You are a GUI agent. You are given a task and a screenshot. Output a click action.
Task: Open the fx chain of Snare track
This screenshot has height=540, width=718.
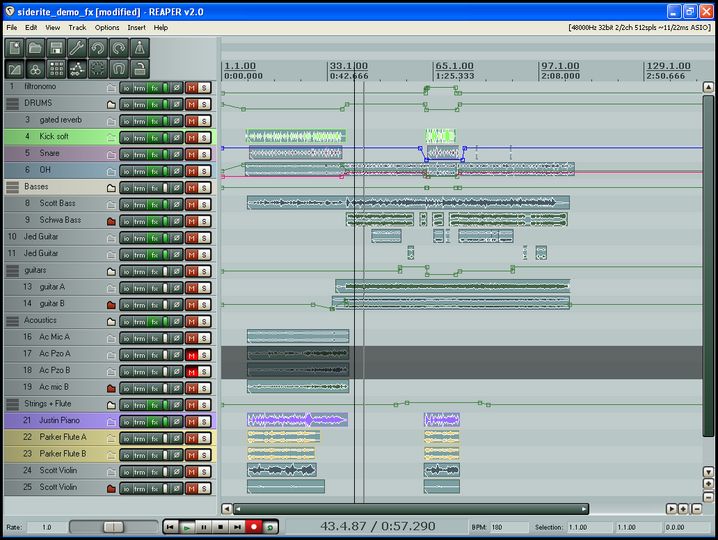(155, 154)
